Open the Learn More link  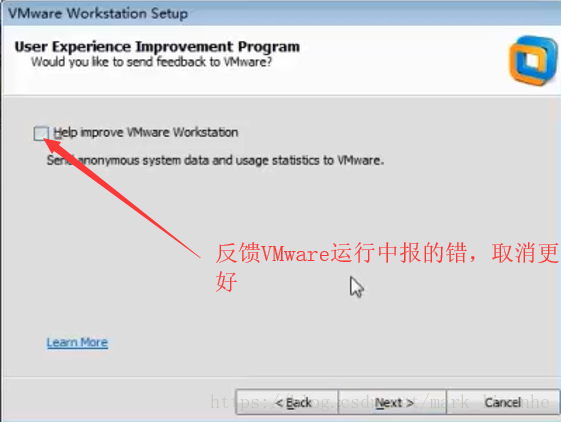[x=77, y=342]
